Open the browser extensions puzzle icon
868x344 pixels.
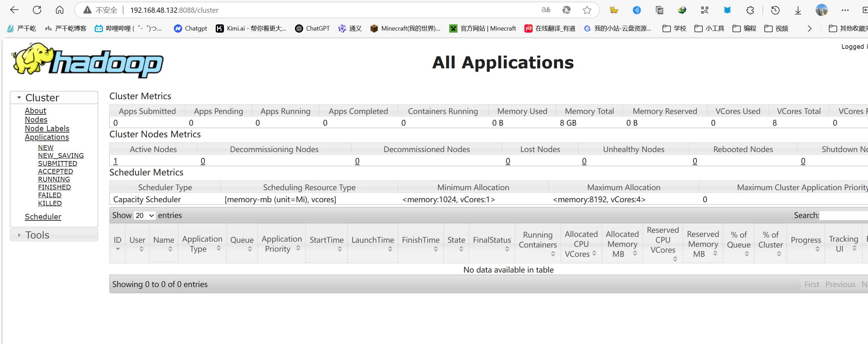(750, 10)
